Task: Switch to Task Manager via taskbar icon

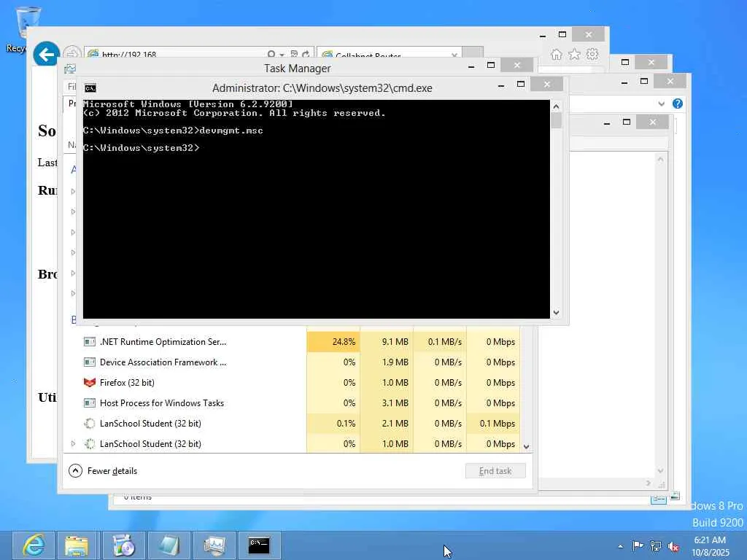Action: tap(214, 545)
